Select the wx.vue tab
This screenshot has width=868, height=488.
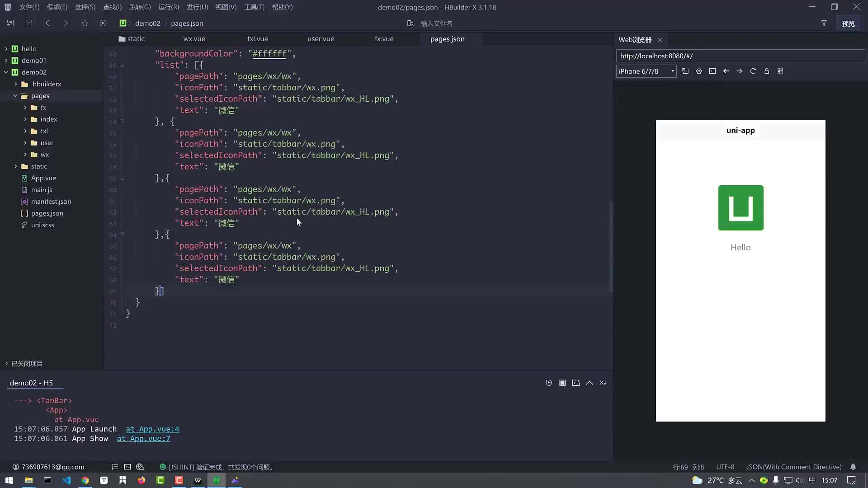194,39
